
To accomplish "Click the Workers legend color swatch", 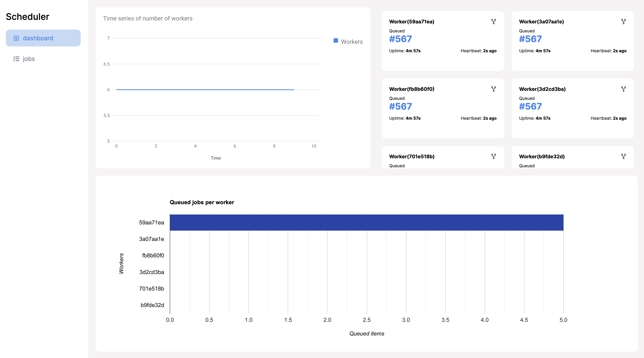I will click(336, 40).
